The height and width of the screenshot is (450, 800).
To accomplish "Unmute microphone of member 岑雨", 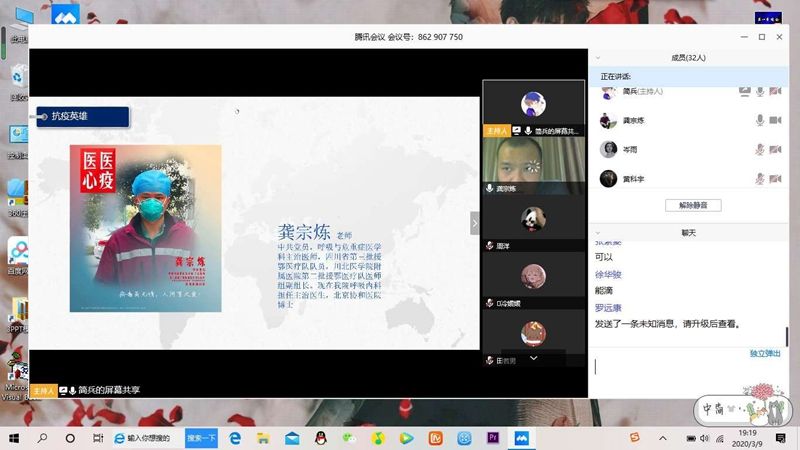I will coord(760,150).
